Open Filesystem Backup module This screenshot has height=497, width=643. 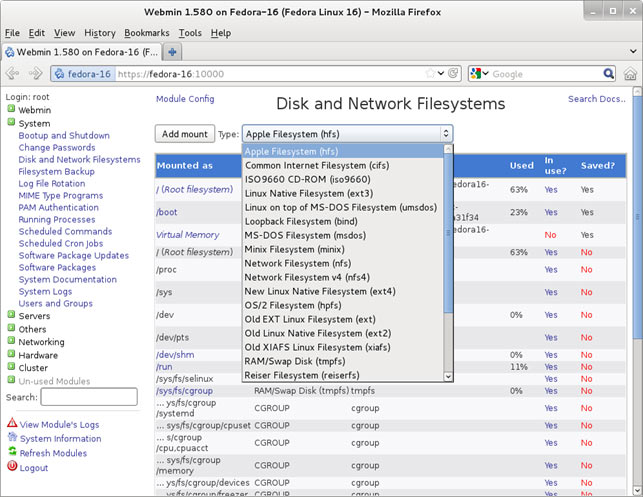point(57,171)
